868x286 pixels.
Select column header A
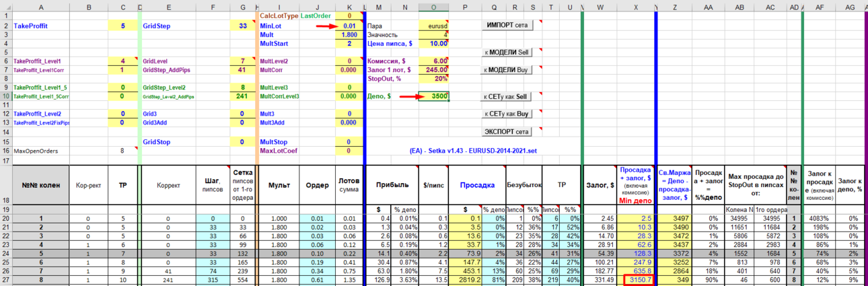coord(42,7)
